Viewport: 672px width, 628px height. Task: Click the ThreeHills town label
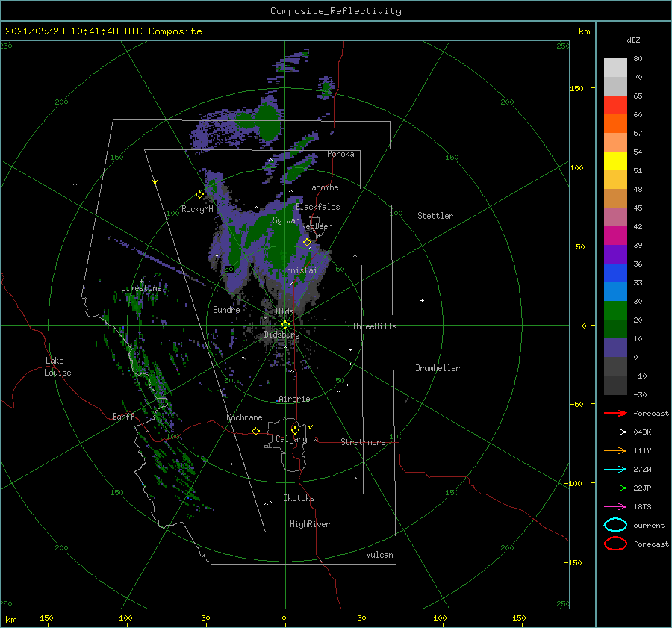pyautogui.click(x=375, y=326)
